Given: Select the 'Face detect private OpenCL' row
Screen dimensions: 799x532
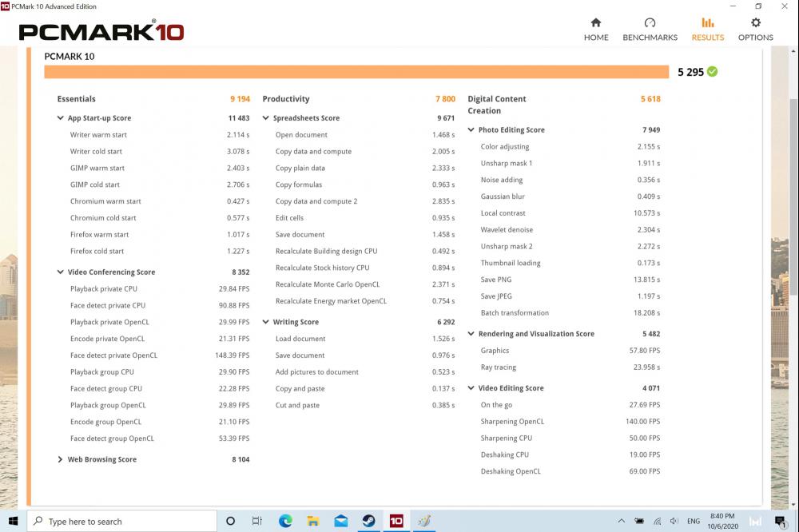Looking at the screenshot, I should tap(160, 355).
